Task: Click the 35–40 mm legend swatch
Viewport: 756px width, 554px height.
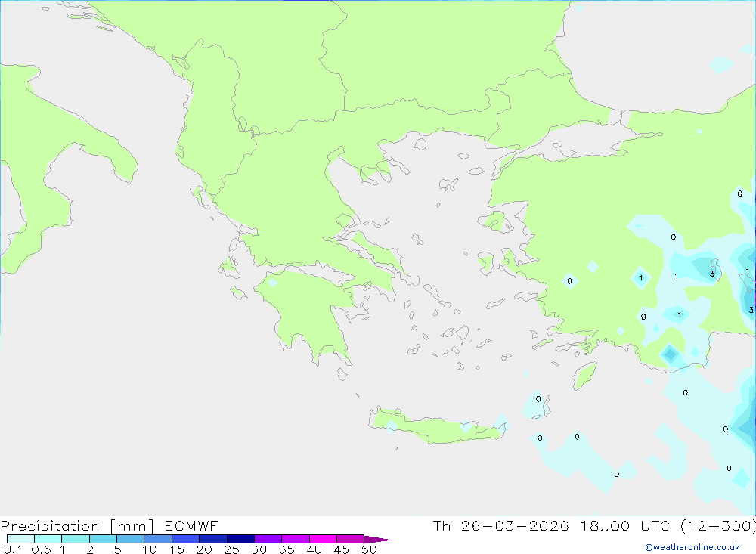Action: [295, 539]
